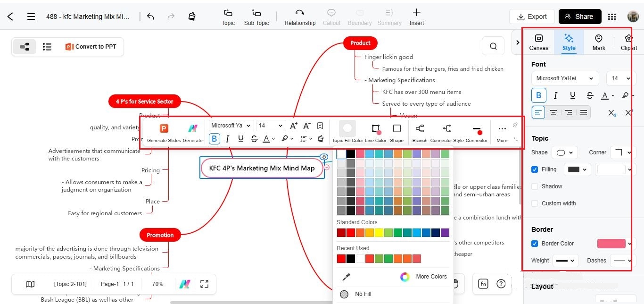This screenshot has height=304, width=644.
Task: Toggle bold in the Style panel
Action: (538, 95)
